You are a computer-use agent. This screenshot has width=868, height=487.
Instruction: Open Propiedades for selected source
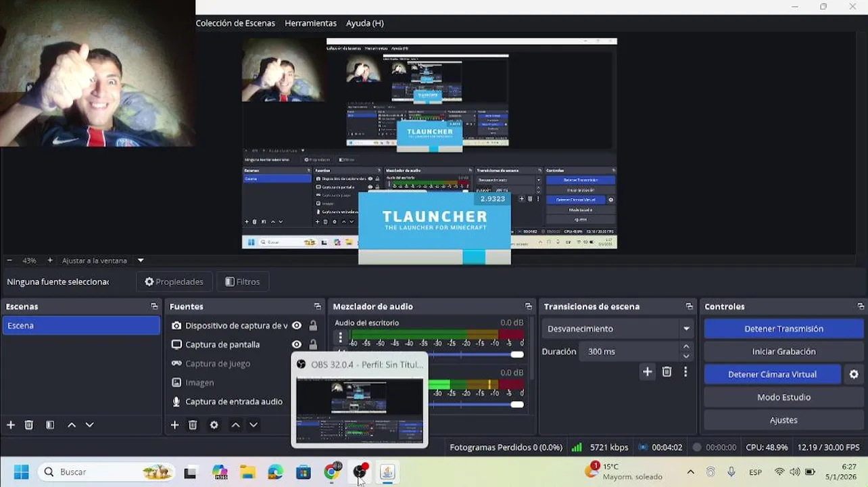(174, 282)
